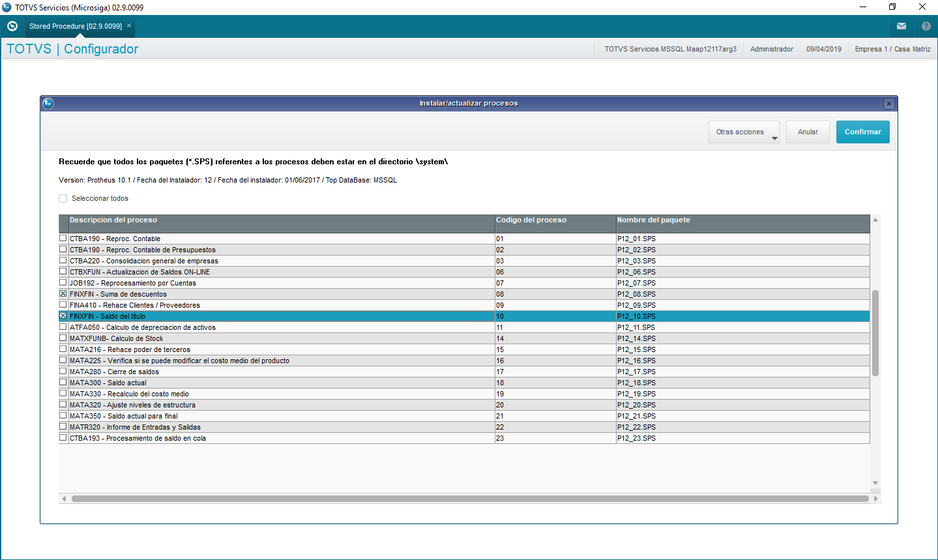Click TOTVS Servicios MSSQL Maap12117arg3 label
Screen dimensions: 938x560
[670, 49]
